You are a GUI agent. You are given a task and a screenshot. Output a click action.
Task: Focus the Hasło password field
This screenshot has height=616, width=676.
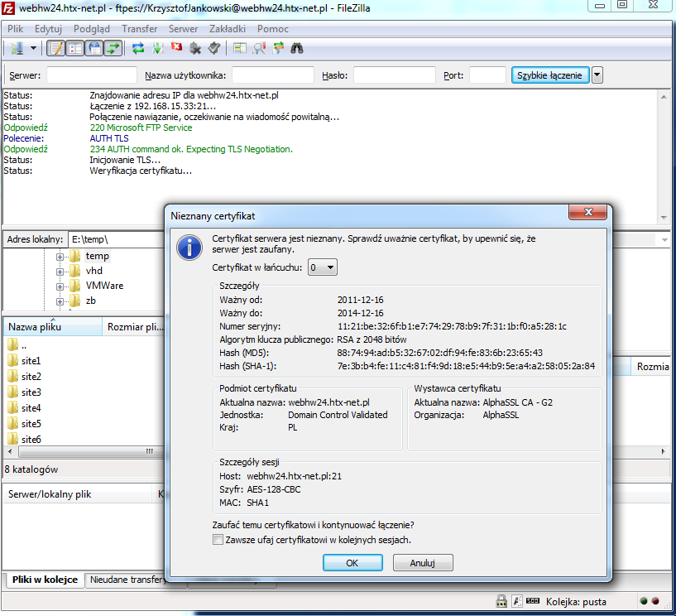pyautogui.click(x=394, y=75)
